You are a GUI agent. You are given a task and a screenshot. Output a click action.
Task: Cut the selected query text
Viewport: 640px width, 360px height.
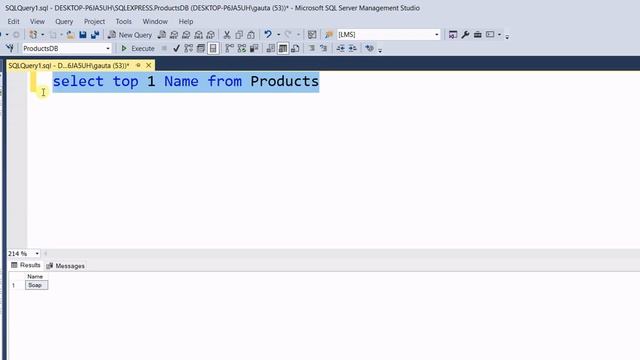227,35
